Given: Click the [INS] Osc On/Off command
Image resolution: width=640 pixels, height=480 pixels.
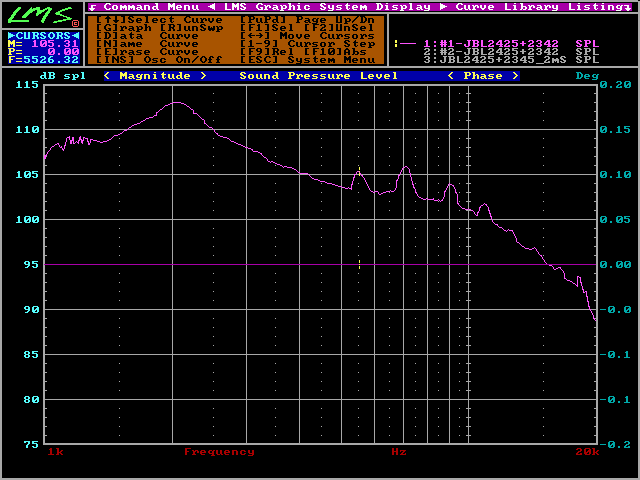Looking at the screenshot, I should point(160,60).
